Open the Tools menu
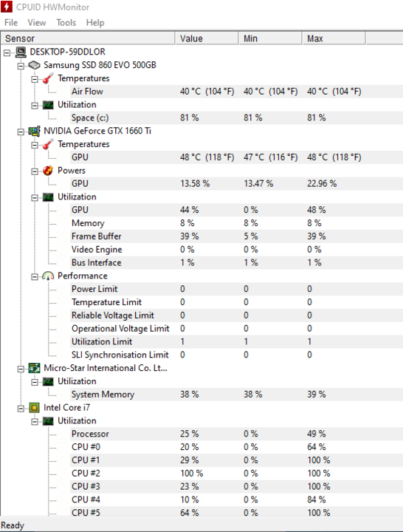 (x=66, y=23)
